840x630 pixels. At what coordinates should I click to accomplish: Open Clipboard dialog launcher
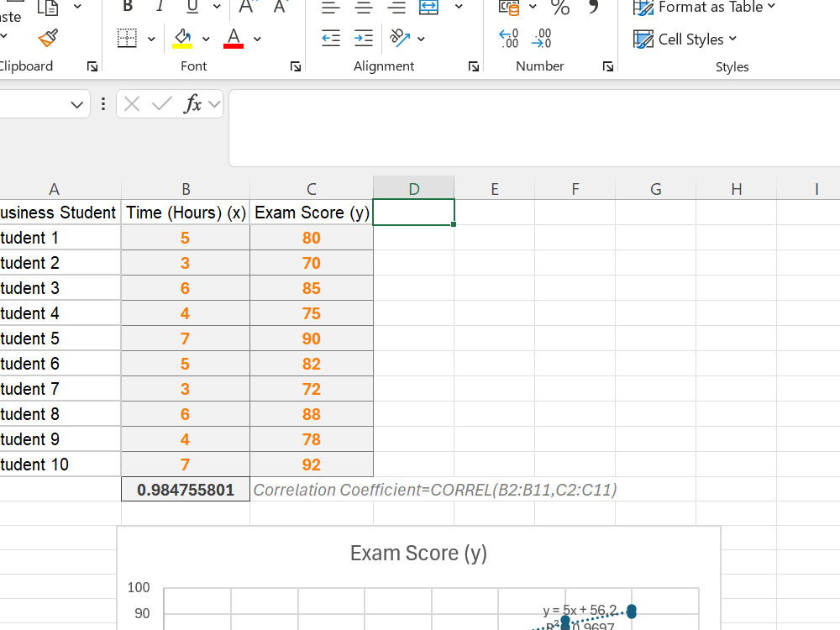pyautogui.click(x=92, y=66)
